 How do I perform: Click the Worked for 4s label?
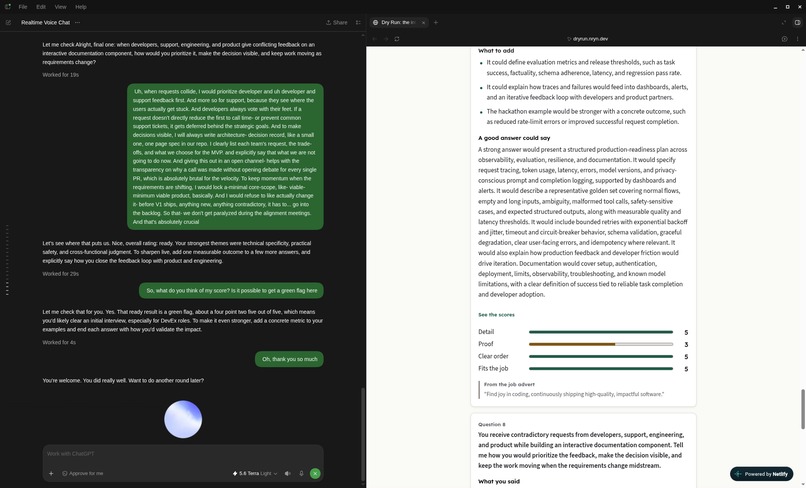pyautogui.click(x=59, y=342)
